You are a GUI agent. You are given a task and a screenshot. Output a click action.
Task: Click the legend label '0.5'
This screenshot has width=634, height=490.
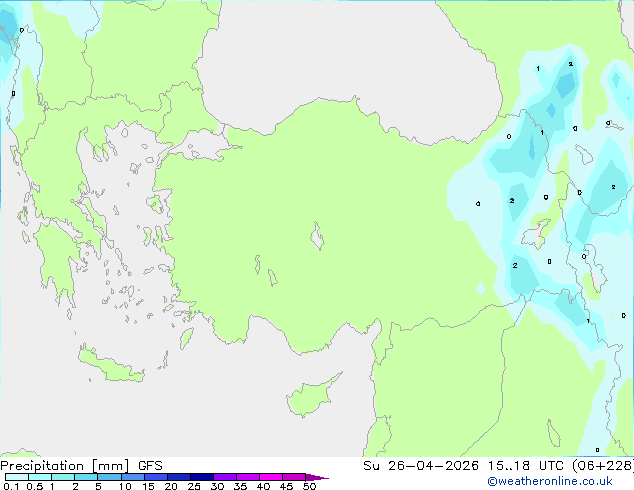[34, 486]
